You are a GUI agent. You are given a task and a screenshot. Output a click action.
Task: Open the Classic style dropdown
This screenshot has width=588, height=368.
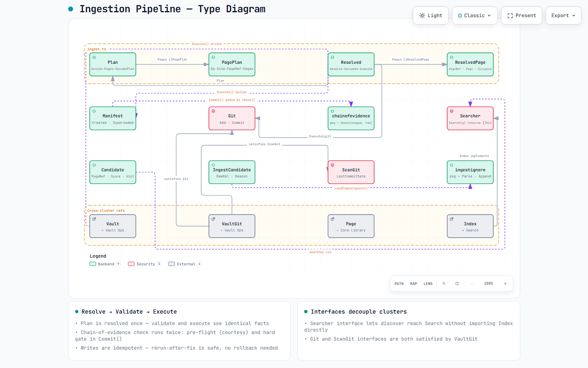coord(475,16)
